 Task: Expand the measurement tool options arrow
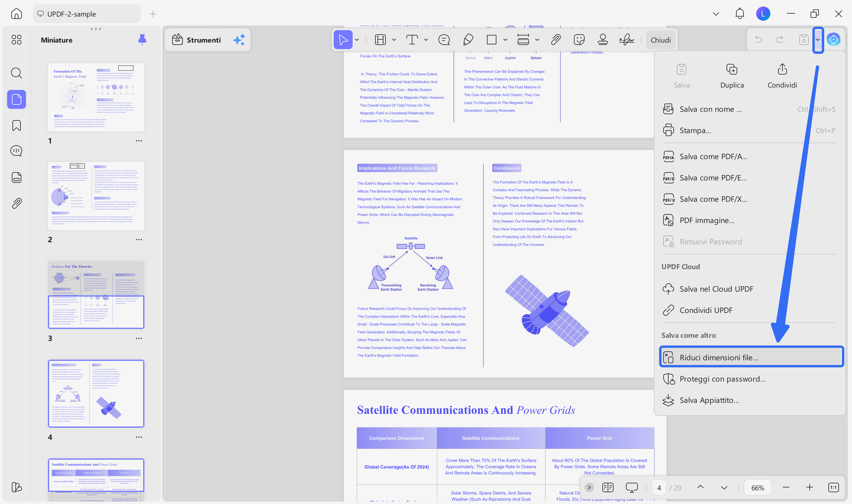(537, 40)
